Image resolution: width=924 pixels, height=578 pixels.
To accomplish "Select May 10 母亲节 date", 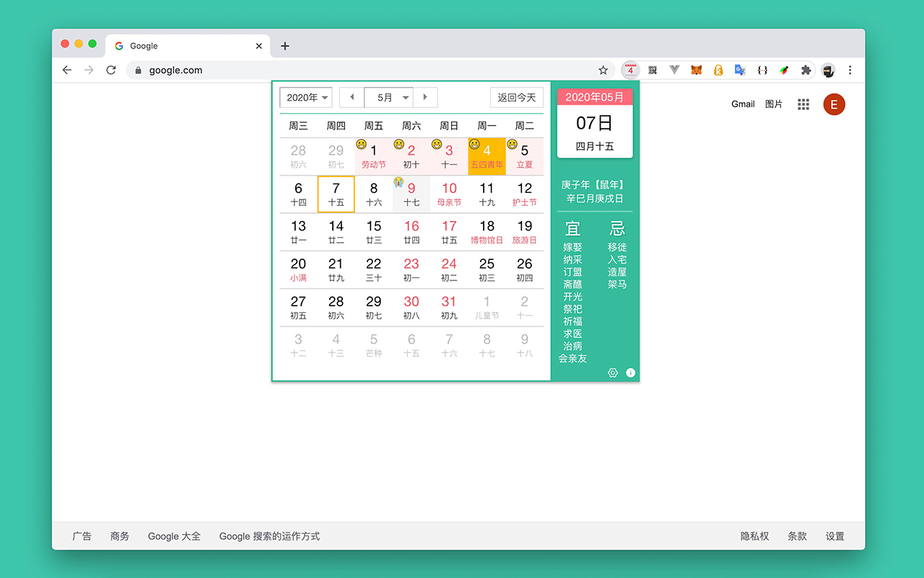I will point(449,194).
